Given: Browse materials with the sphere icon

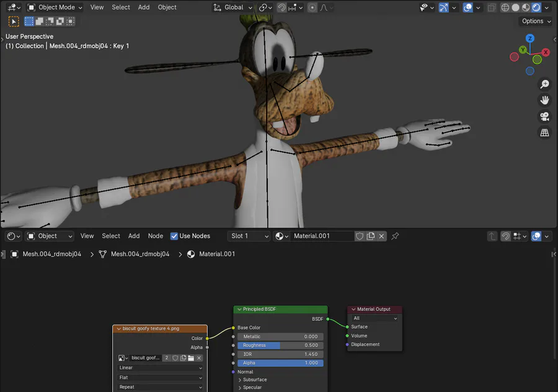Looking at the screenshot, I should 281,236.
